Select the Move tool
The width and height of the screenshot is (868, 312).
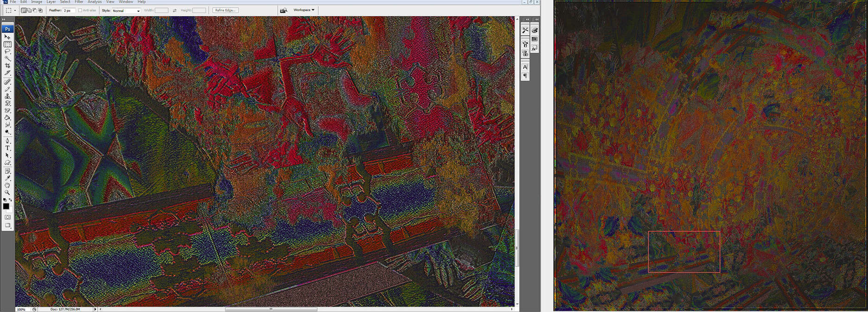(x=7, y=37)
